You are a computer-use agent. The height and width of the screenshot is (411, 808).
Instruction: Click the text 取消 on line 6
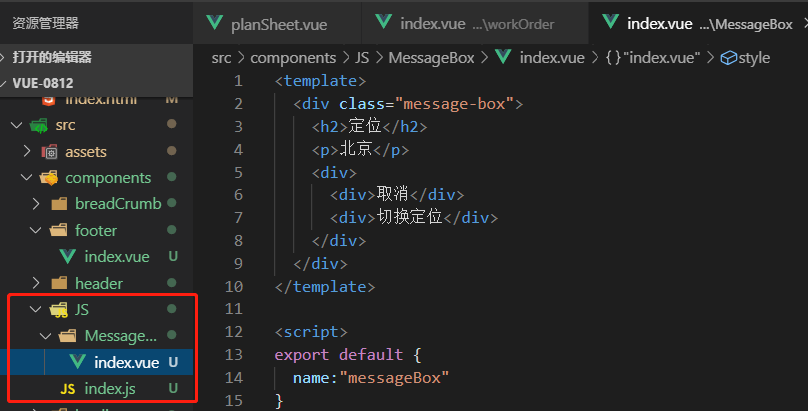pyautogui.click(x=393, y=194)
